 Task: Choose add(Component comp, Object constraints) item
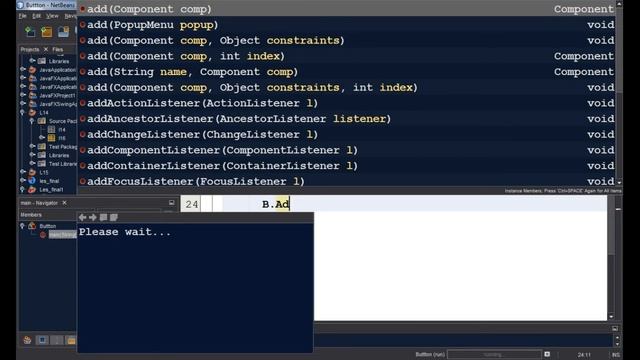pyautogui.click(x=347, y=40)
